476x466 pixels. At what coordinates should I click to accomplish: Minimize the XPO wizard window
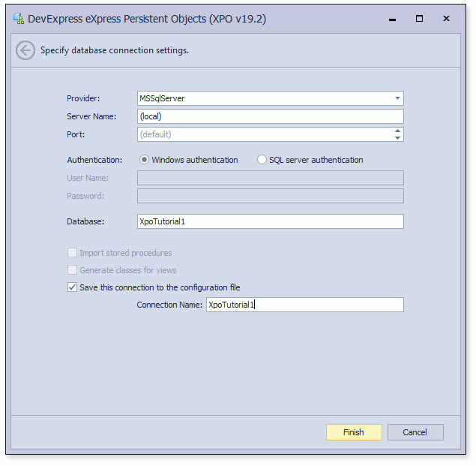click(x=392, y=19)
